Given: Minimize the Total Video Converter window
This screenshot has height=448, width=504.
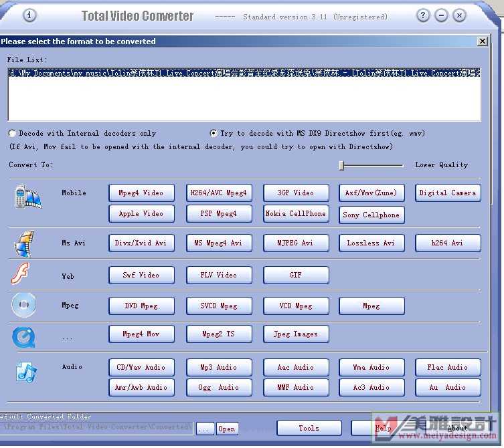Looking at the screenshot, I should 441,15.
